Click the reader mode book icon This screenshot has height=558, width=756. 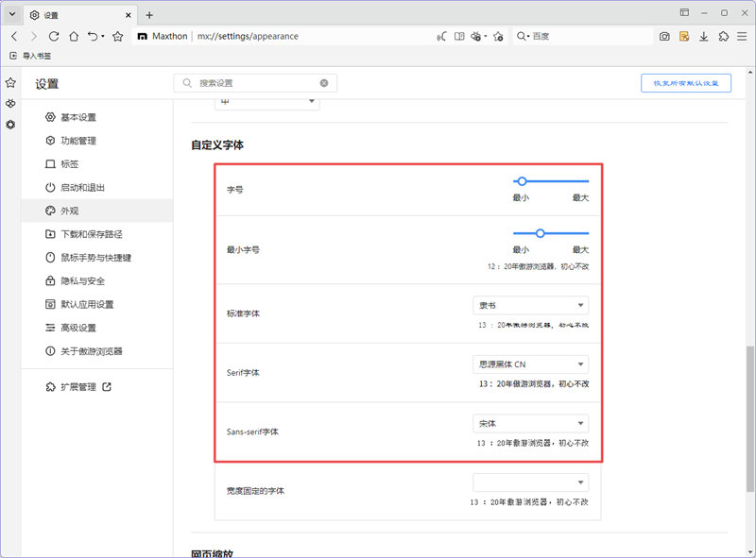pos(458,36)
